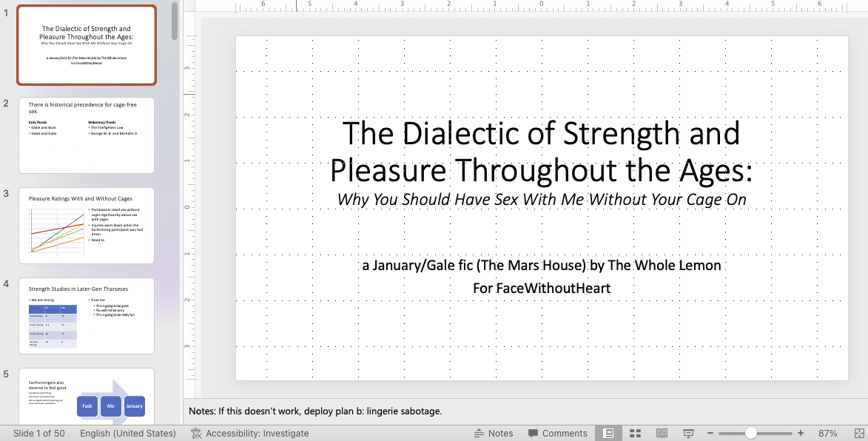The image size is (868, 441).
Task: Click the 'For FaceWithoutHeart' line
Action: 542,289
